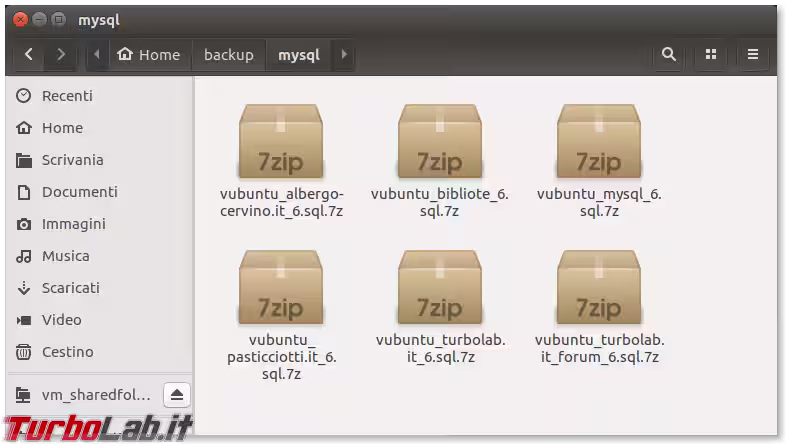Viewport: 786px width, 444px height.
Task: Open the hamburger options menu
Action: (x=753, y=54)
